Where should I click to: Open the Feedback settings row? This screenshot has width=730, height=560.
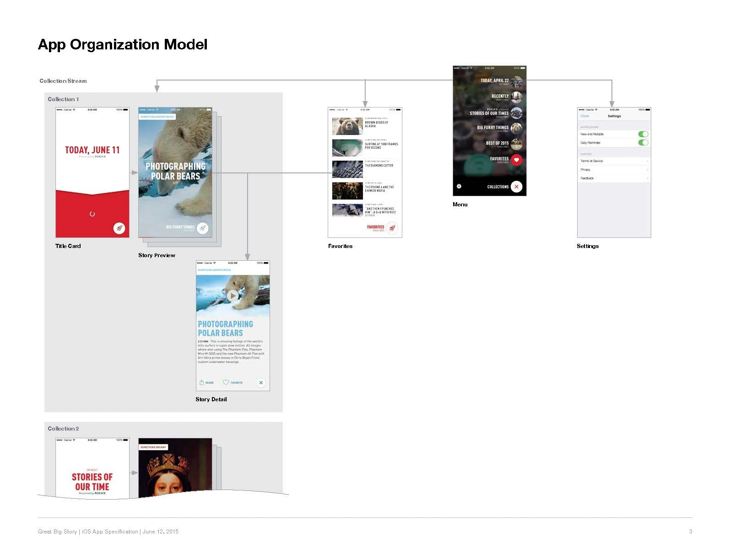coord(614,178)
